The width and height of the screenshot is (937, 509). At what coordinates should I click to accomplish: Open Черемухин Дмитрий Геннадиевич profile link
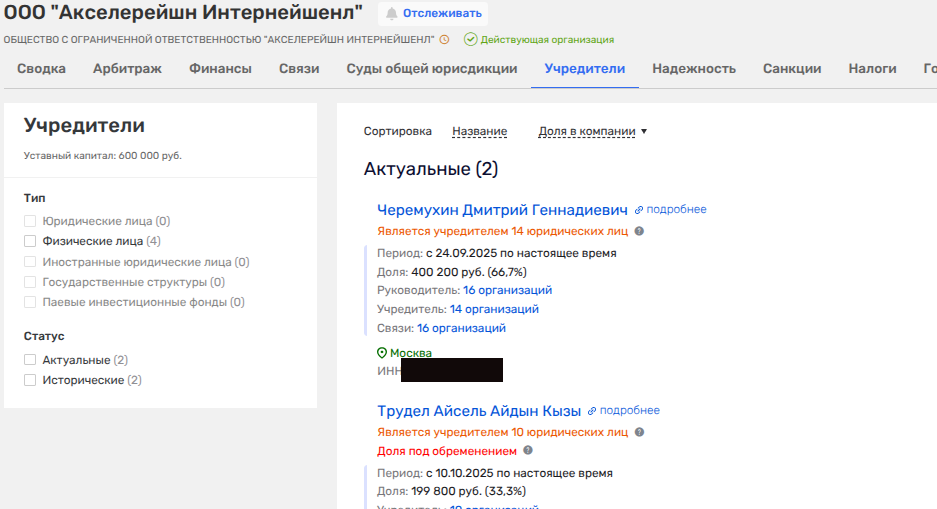pyautogui.click(x=502, y=210)
